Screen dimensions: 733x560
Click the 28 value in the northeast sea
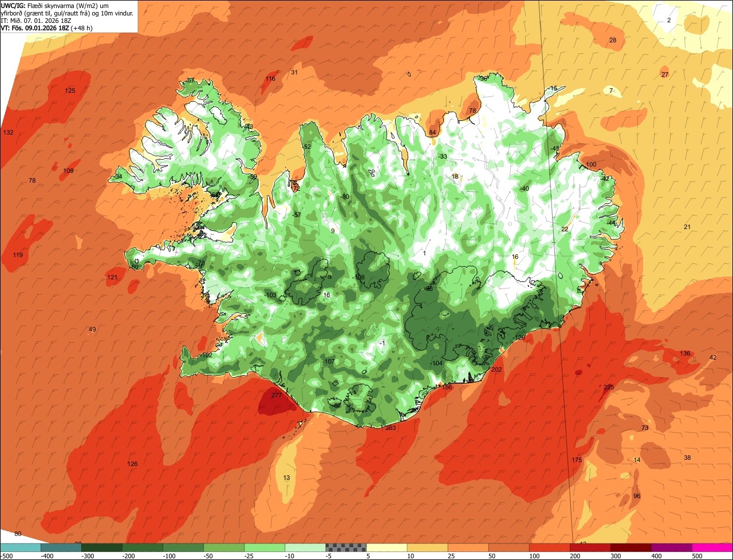[613, 40]
